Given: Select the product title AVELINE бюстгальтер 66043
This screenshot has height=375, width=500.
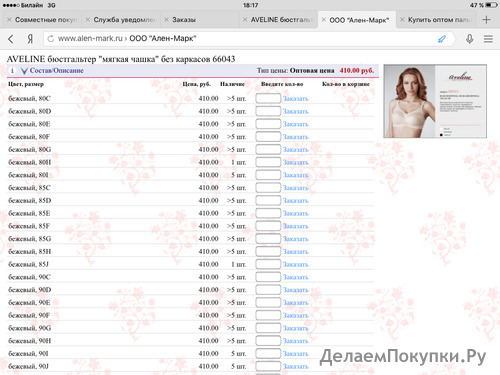Looking at the screenshot, I should click(121, 59).
